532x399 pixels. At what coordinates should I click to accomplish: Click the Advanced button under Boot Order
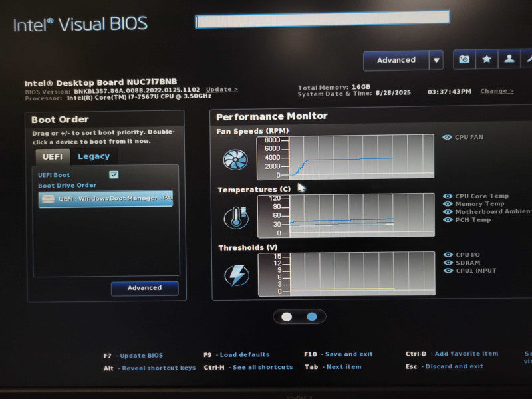pyautogui.click(x=144, y=288)
